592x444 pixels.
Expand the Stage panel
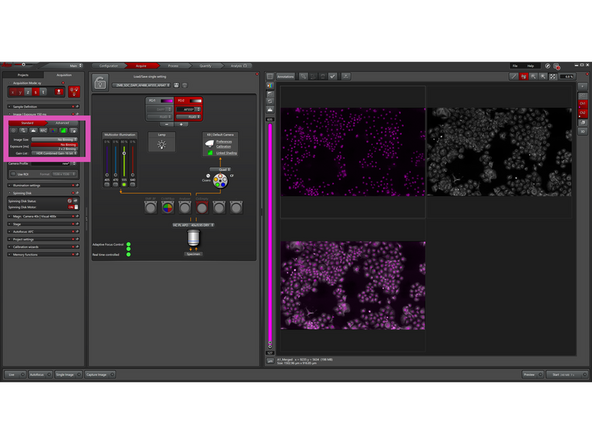coord(43,224)
